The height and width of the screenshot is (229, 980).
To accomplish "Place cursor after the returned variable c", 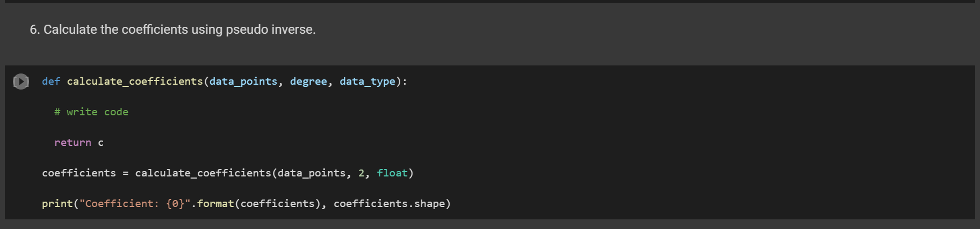I will coord(104,143).
